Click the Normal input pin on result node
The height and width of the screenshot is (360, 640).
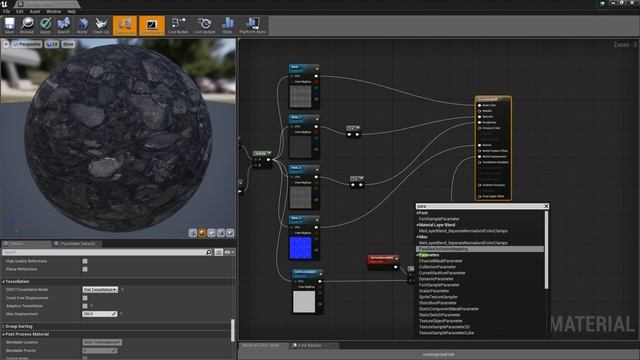click(x=480, y=145)
